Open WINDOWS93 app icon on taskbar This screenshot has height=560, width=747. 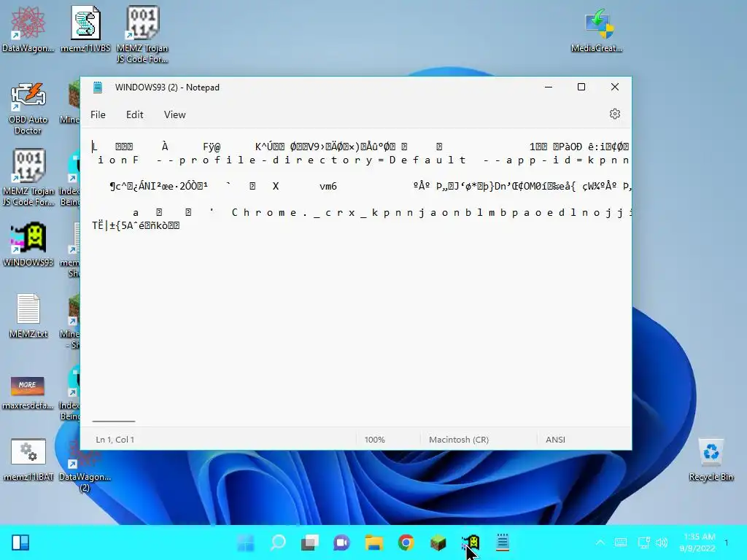click(471, 542)
